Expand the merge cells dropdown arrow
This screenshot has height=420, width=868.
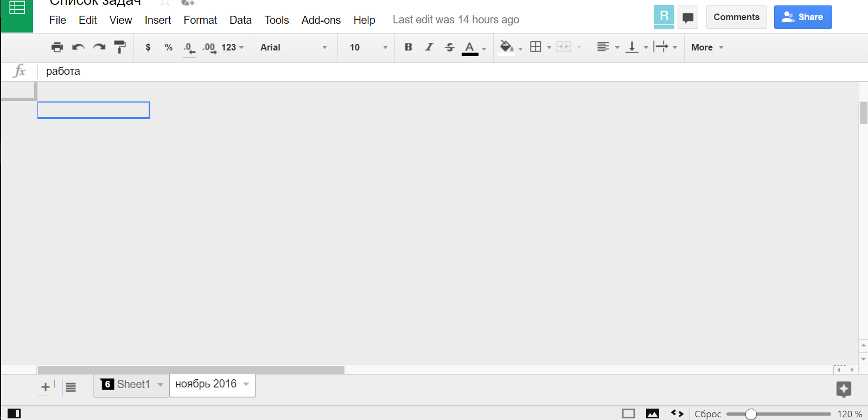(579, 48)
